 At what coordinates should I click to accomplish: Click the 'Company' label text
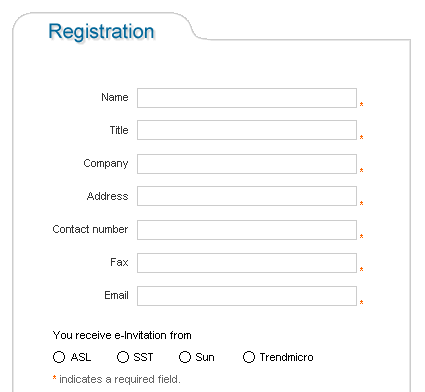[106, 163]
